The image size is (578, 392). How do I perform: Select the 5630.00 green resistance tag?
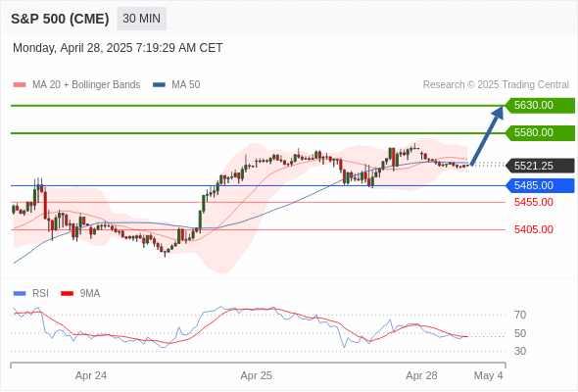540,106
